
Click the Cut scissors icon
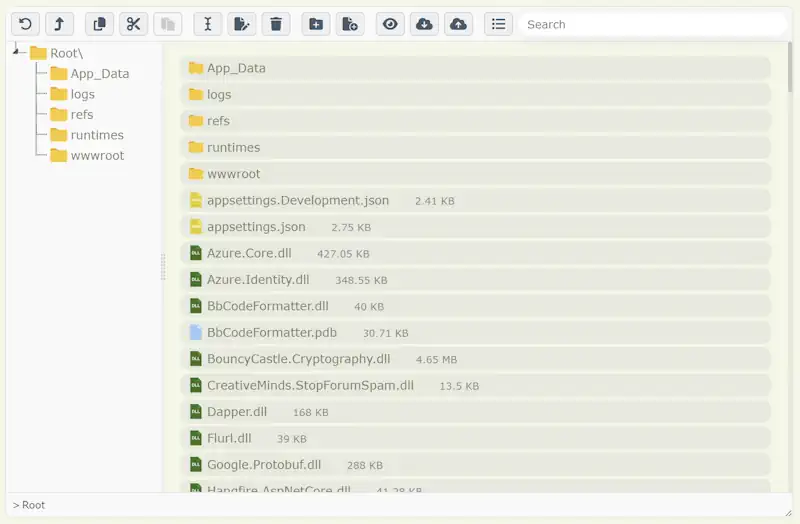[133, 24]
